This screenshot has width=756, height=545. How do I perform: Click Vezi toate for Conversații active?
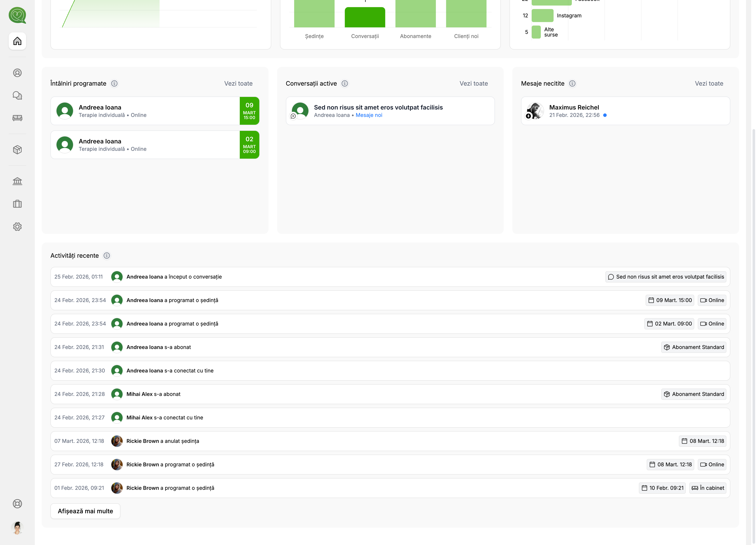473,83
